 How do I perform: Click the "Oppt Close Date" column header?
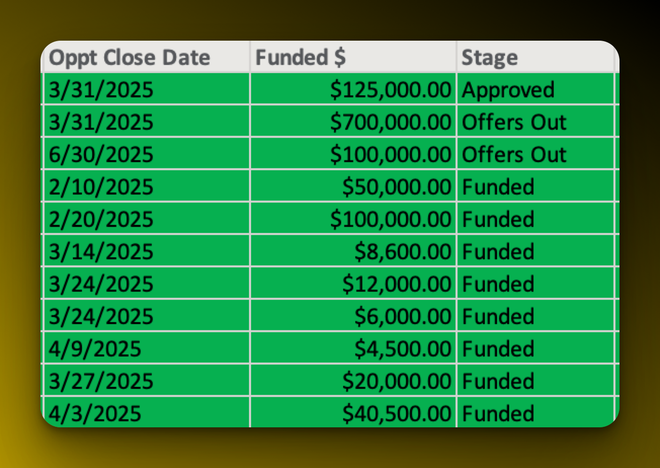[x=131, y=57]
